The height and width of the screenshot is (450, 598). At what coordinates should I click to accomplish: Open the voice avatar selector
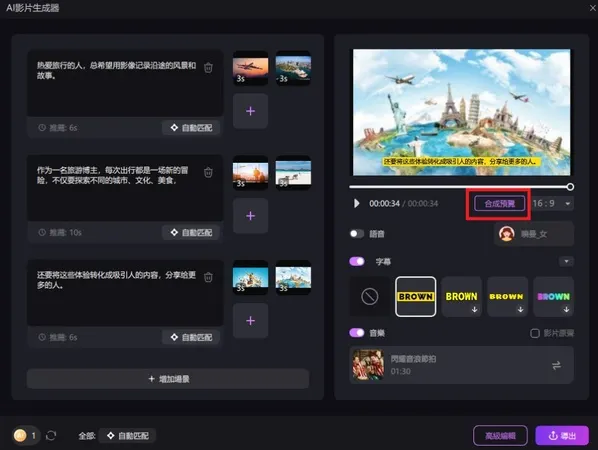coord(534,234)
